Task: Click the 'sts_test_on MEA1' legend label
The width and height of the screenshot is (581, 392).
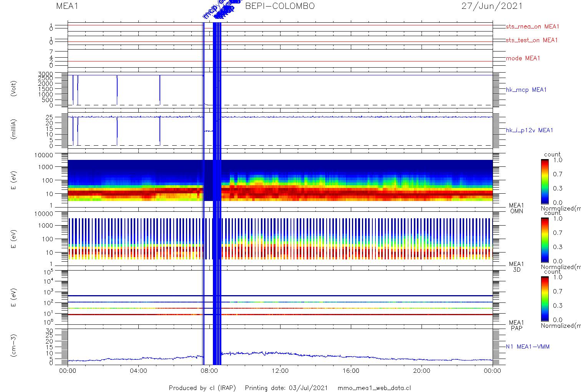Action: point(532,40)
